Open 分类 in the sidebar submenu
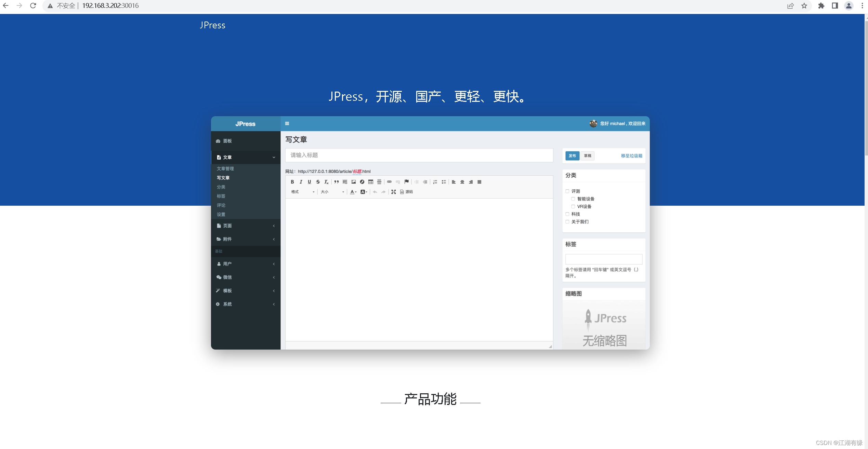The width and height of the screenshot is (868, 449). [x=221, y=187]
